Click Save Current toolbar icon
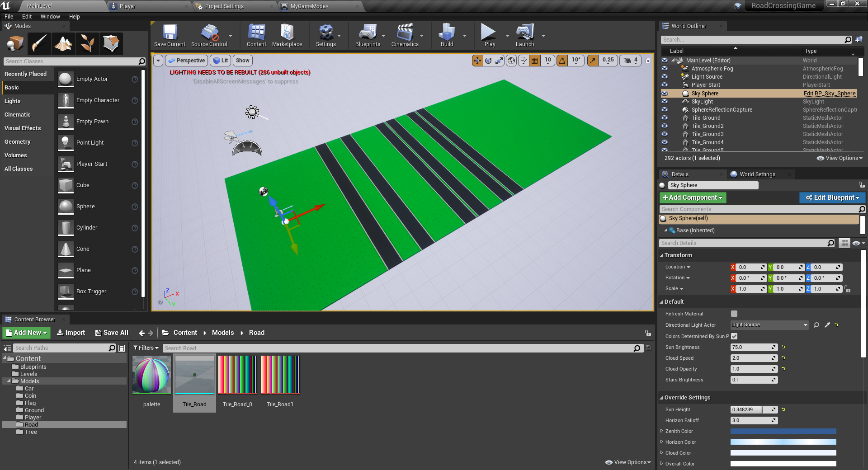 [170, 35]
